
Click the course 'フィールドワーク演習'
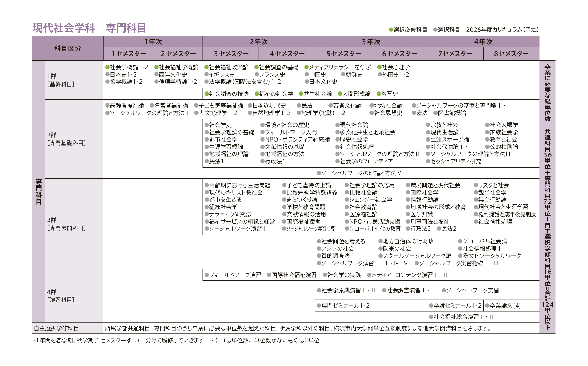tap(233, 275)
